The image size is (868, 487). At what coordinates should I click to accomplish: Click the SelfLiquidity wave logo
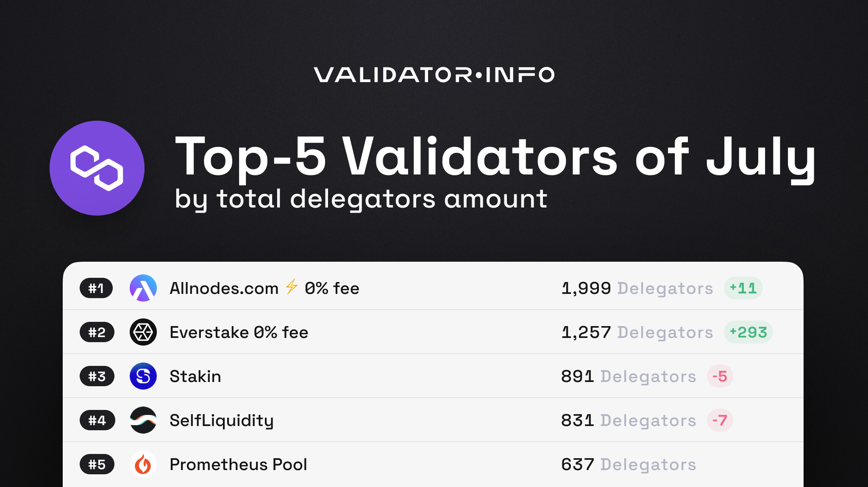(143, 420)
